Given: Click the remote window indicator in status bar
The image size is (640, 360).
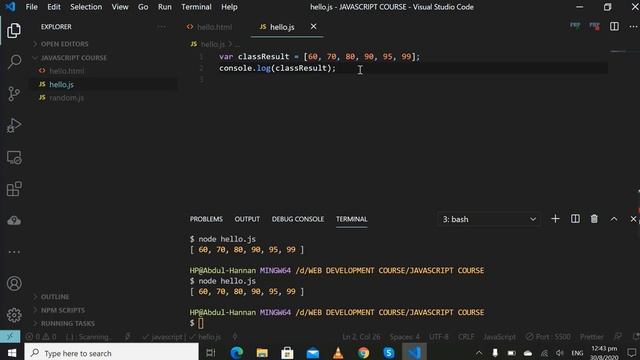Looking at the screenshot, I should [10, 337].
